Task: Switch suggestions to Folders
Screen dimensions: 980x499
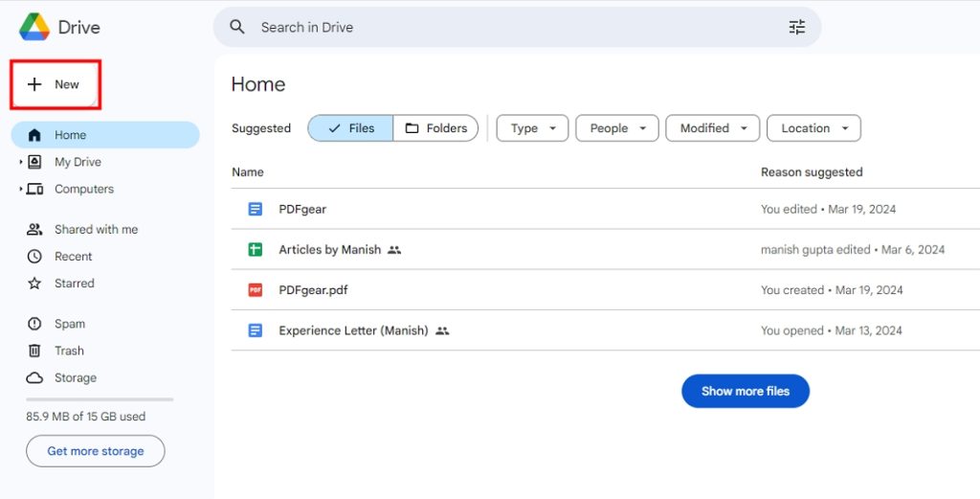Action: 435,128
